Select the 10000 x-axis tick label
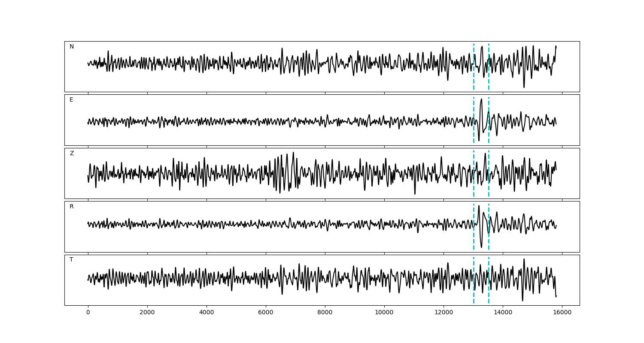644x343 pixels. coord(384,313)
